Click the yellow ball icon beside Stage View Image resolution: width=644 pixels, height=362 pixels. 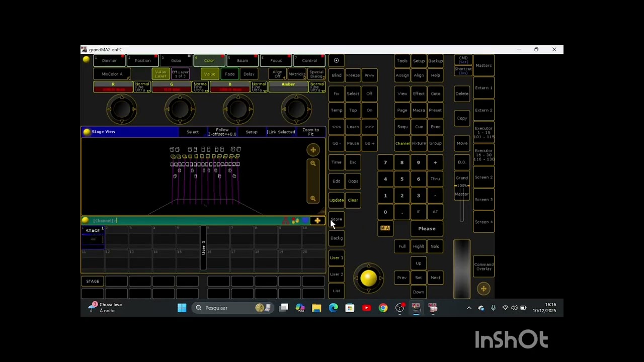[87, 132]
